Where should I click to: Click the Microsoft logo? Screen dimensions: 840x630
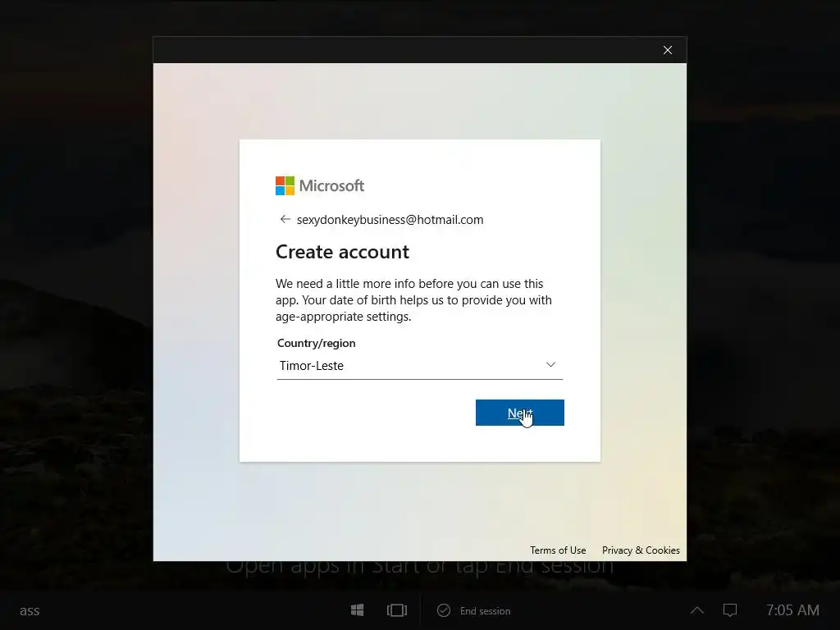(320, 186)
